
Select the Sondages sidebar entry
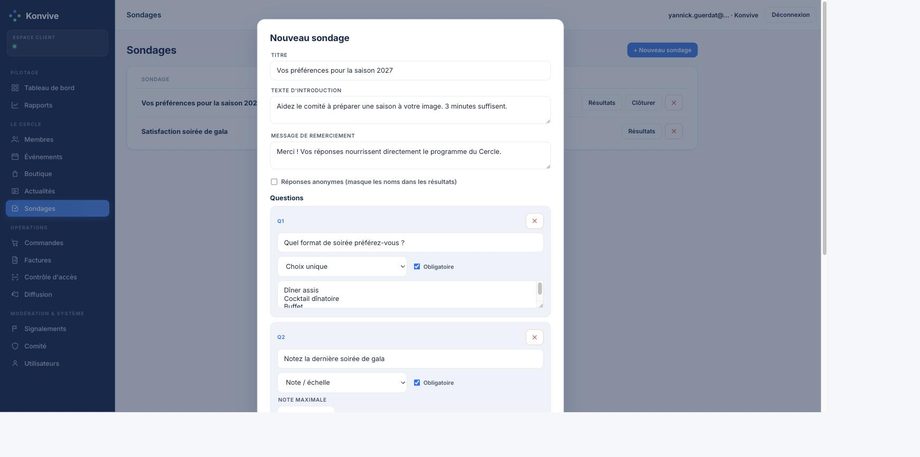click(58, 209)
